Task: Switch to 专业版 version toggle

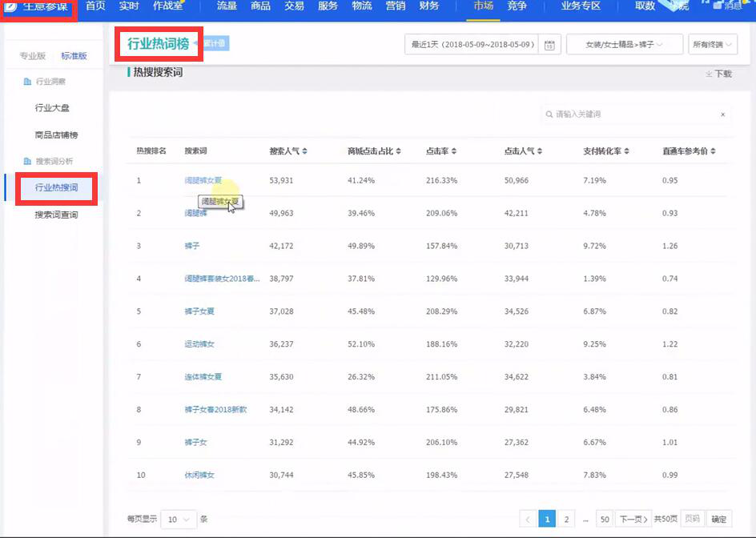Action: tap(33, 56)
